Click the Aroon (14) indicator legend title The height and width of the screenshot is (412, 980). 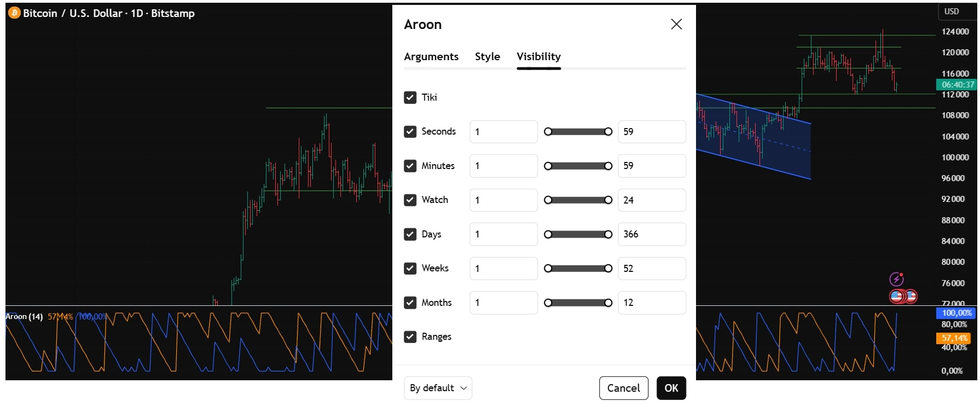24,317
